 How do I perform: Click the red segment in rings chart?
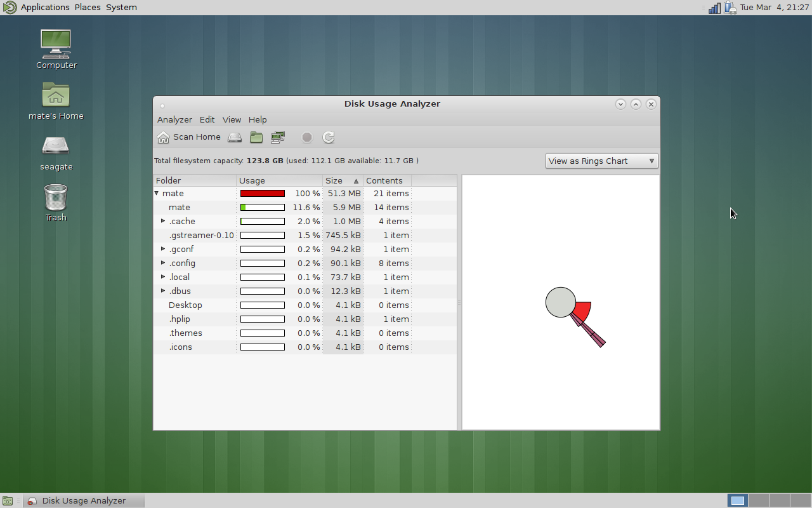[584, 310]
